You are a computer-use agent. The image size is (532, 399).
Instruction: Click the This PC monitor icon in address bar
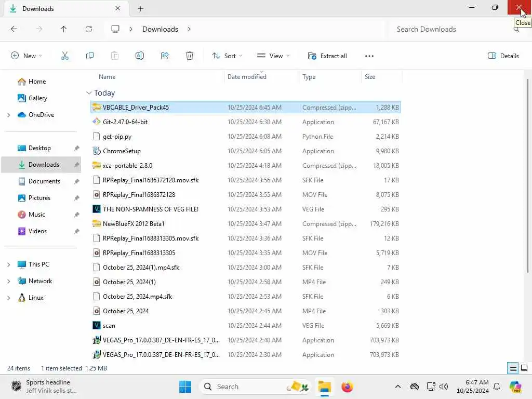[115, 29]
